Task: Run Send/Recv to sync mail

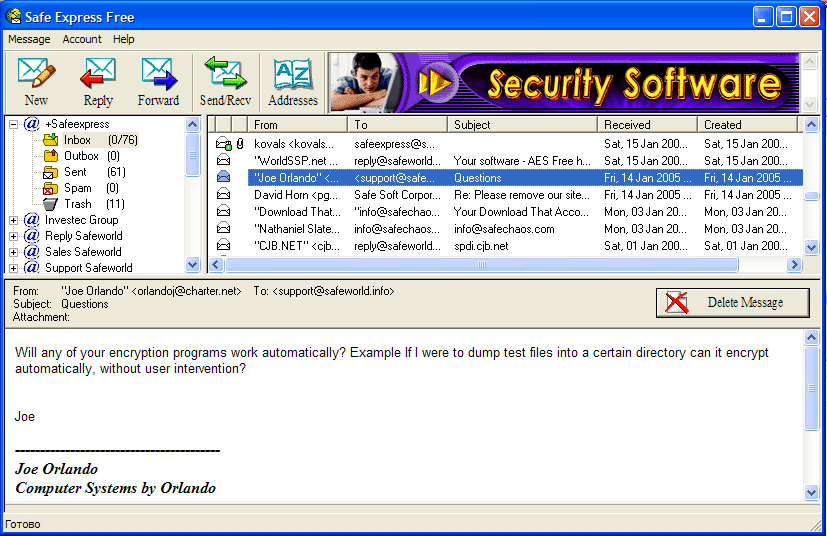Action: (x=225, y=82)
